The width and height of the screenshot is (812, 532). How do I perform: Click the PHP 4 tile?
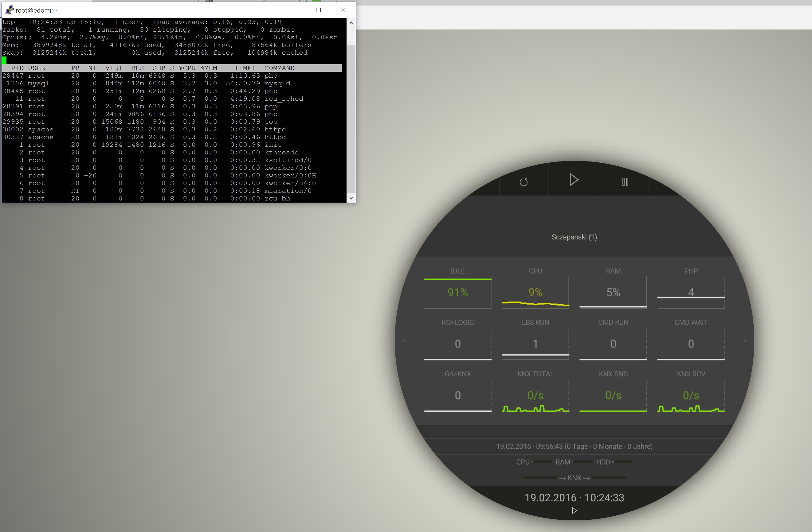click(691, 288)
